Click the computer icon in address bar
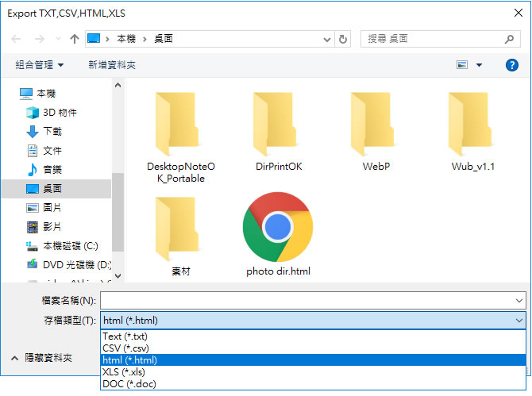The image size is (532, 396). pyautogui.click(x=94, y=39)
